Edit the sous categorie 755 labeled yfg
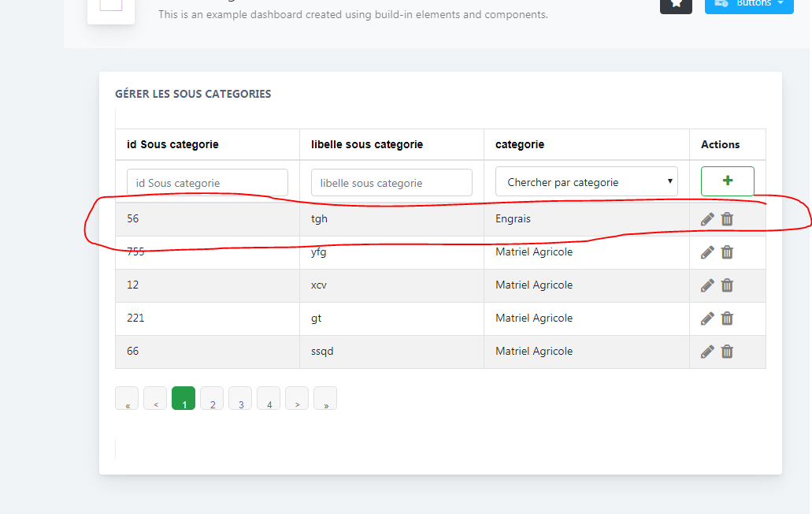The height and width of the screenshot is (514, 812). tap(707, 251)
